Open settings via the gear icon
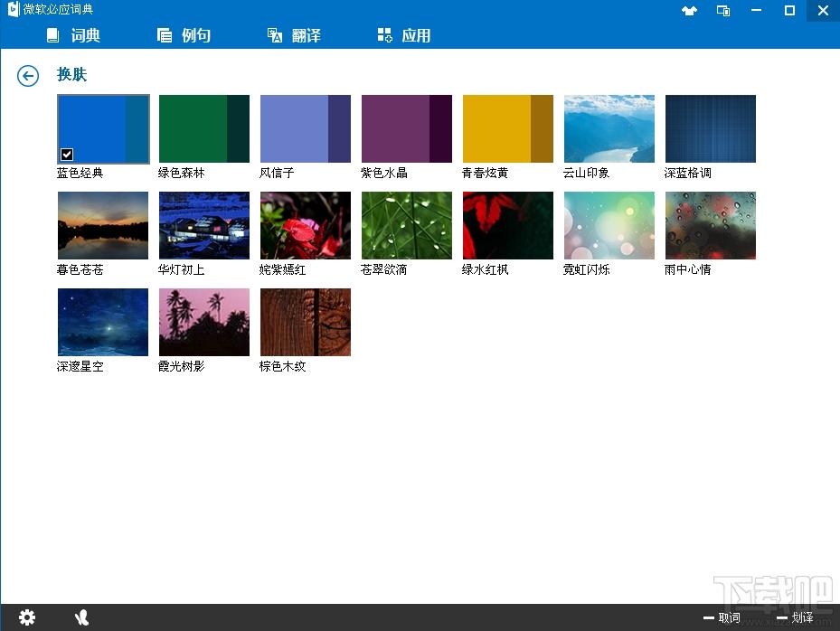Viewport: 840px width, 631px height. click(27, 617)
